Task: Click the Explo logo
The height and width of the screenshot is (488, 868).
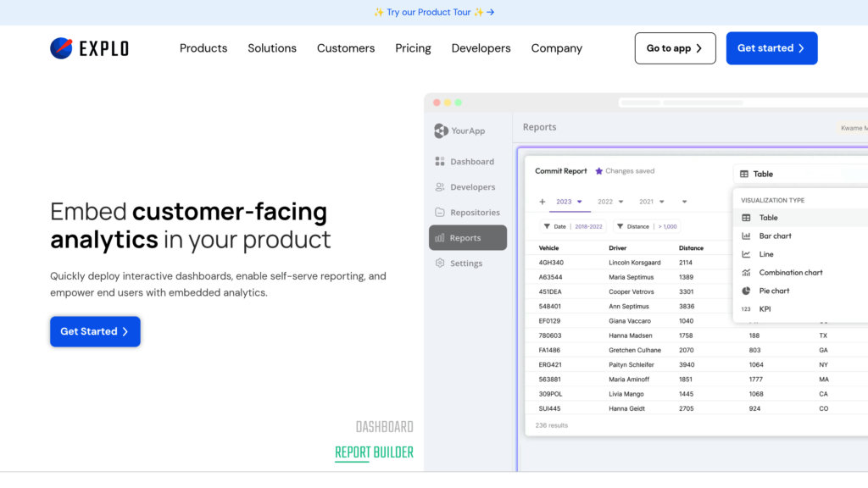Action: 89,48
